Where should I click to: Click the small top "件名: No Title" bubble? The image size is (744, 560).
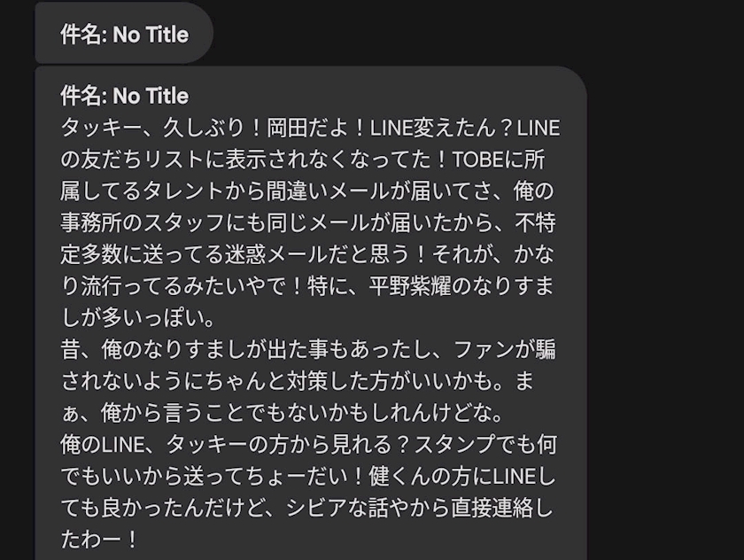click(124, 35)
